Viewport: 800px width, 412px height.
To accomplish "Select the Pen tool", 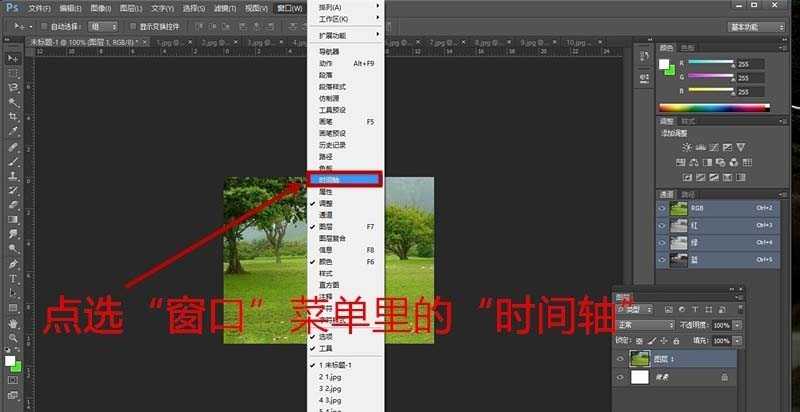I will 13,264.
